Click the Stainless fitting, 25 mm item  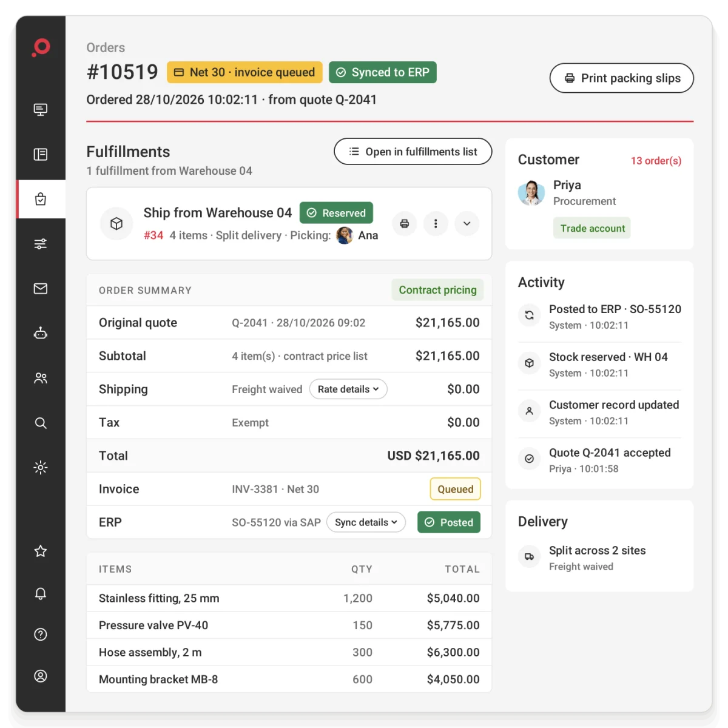coord(159,598)
